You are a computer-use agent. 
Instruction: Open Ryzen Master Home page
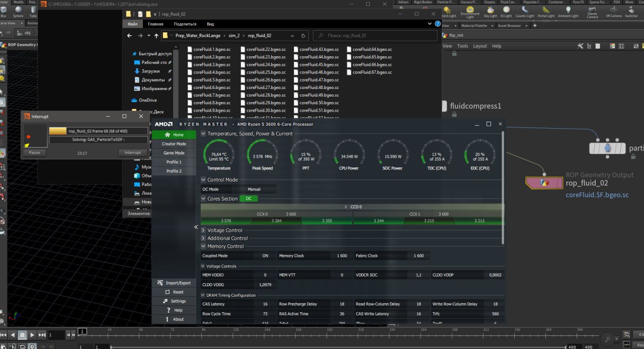[175, 135]
